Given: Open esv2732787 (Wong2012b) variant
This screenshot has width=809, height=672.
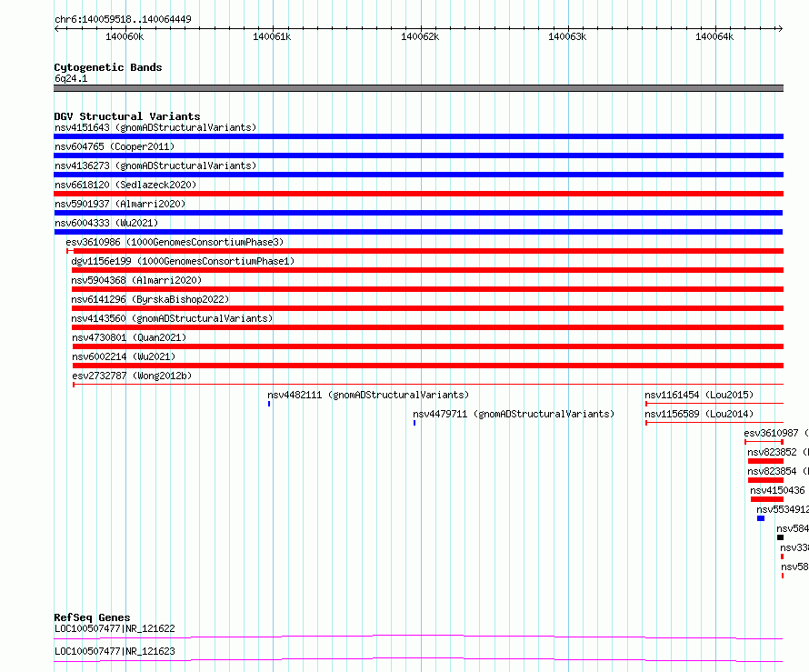Looking at the screenshot, I should click(x=132, y=376).
